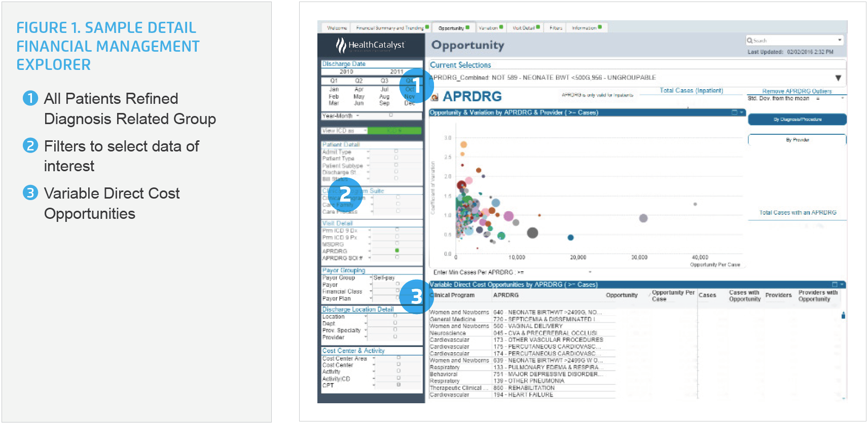Select year 2011 in Discharge Date
This screenshot has width=868, height=423.
[396, 71]
